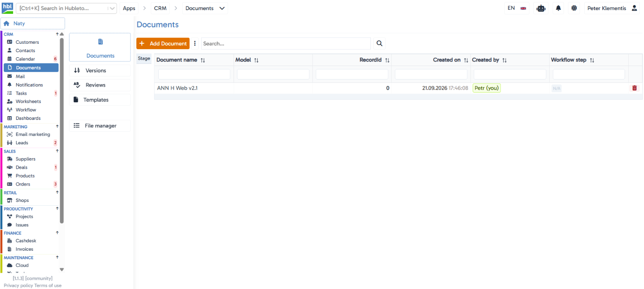This screenshot has width=644, height=289.
Task: Go to the Hubleto logo home
Action: [x=8, y=8]
